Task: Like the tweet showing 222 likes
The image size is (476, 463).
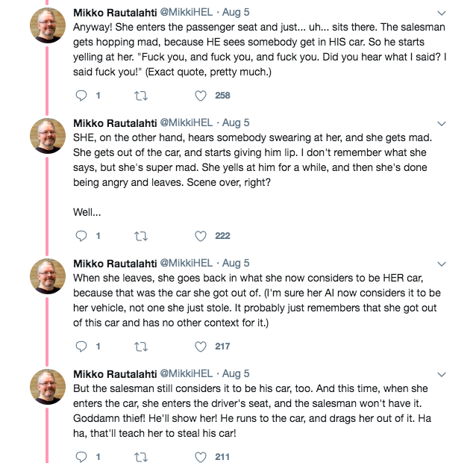Action: point(200,236)
